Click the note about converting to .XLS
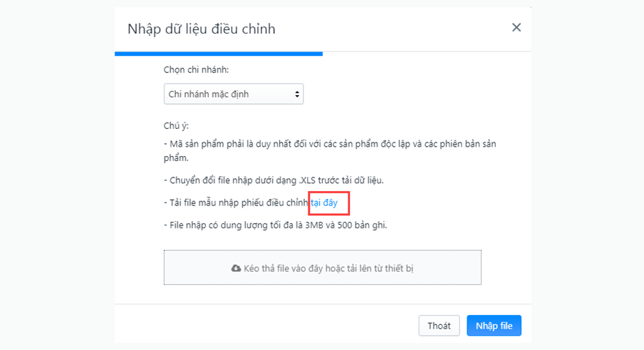This screenshot has width=644, height=350. [273, 180]
